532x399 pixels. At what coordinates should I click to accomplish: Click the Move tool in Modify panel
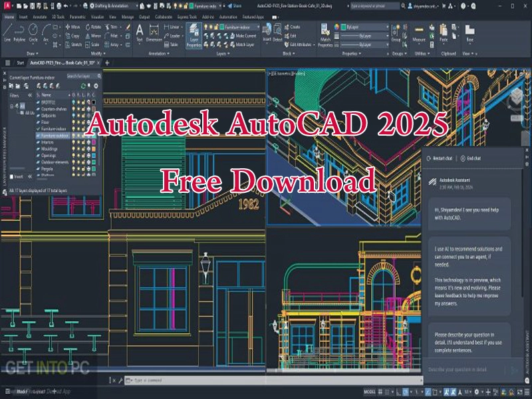[72, 27]
